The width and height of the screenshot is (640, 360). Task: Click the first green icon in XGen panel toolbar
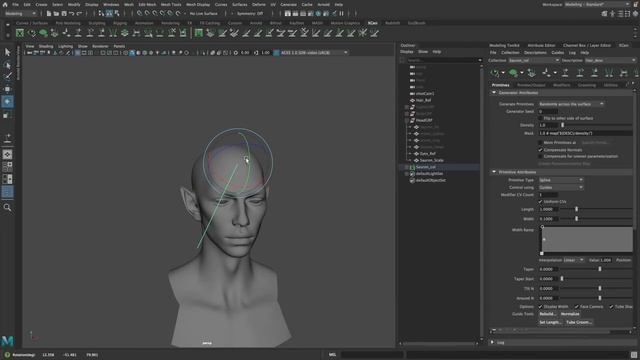click(495, 73)
